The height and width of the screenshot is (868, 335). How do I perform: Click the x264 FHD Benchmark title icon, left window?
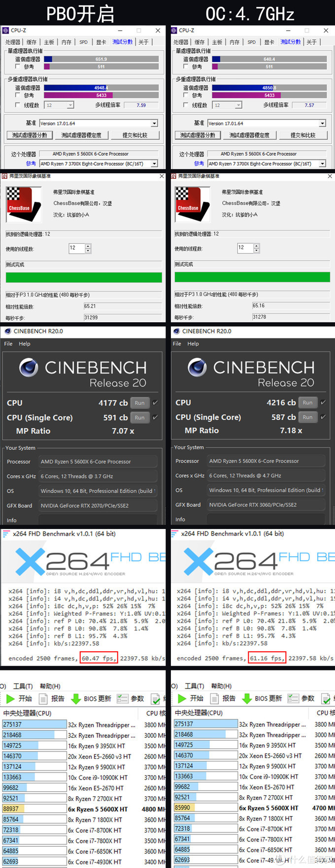(x=6, y=534)
